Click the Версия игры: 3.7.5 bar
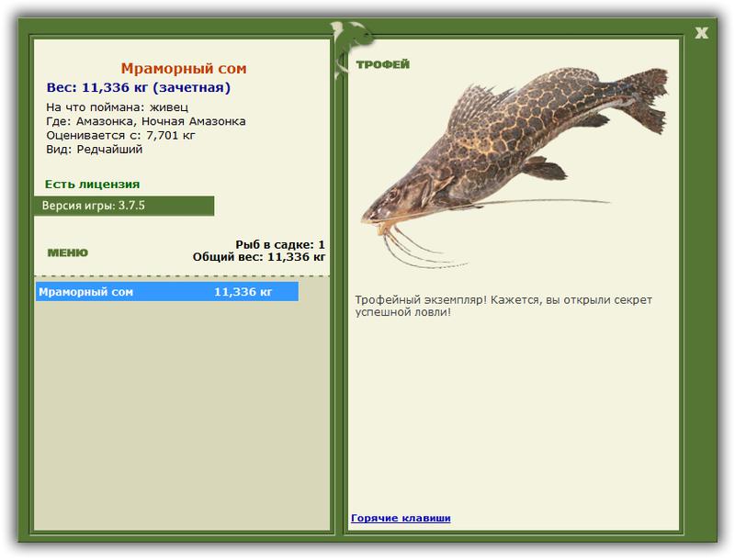The image size is (735, 560). (x=124, y=206)
